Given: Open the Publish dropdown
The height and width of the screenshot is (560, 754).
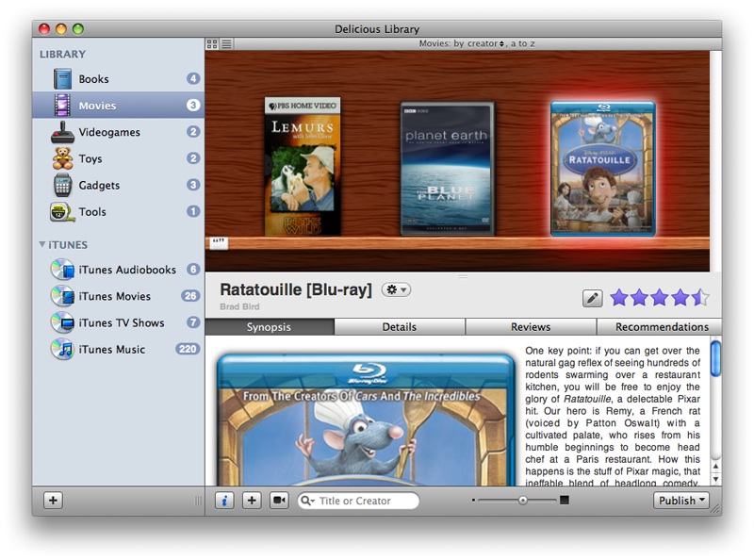Looking at the screenshot, I should [680, 501].
